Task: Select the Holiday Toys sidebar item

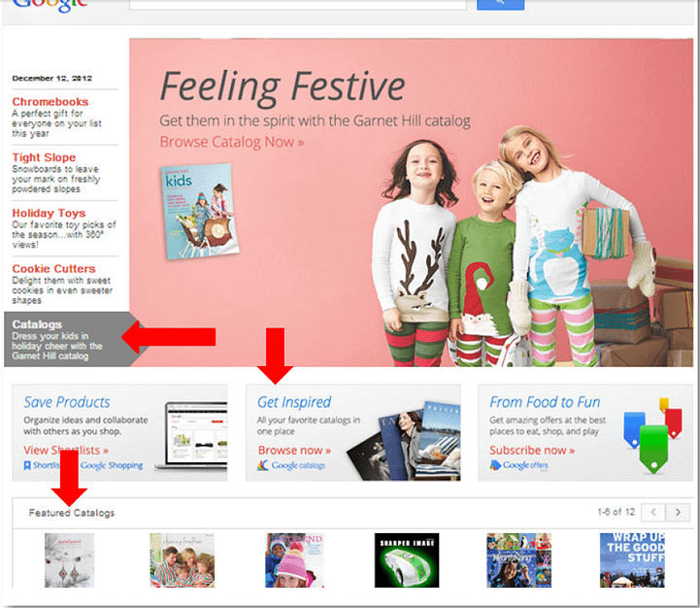Action: 65,228
